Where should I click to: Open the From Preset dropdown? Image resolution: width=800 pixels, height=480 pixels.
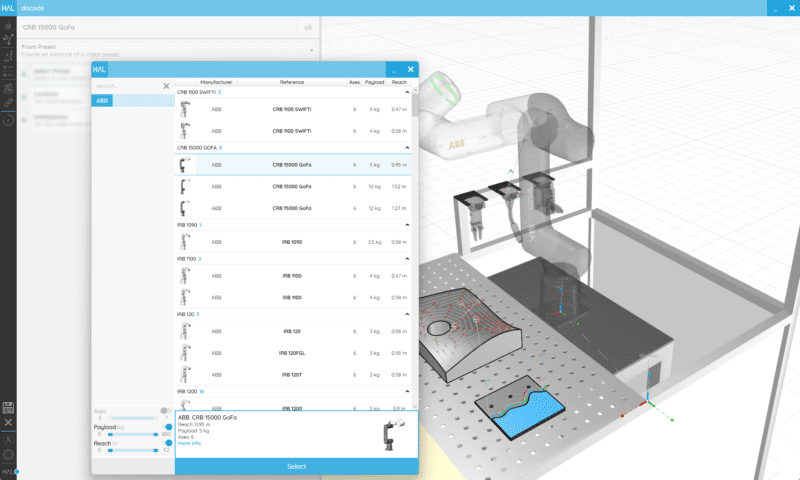tap(311, 49)
